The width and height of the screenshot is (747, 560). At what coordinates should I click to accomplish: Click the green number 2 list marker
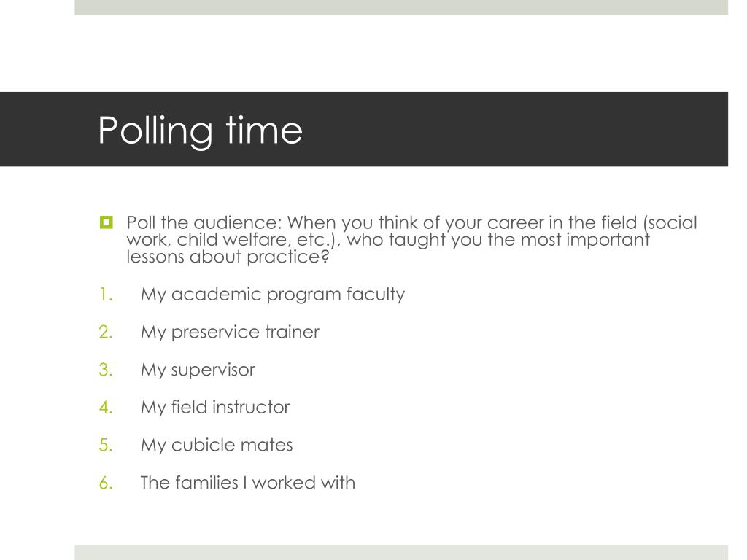point(106,332)
